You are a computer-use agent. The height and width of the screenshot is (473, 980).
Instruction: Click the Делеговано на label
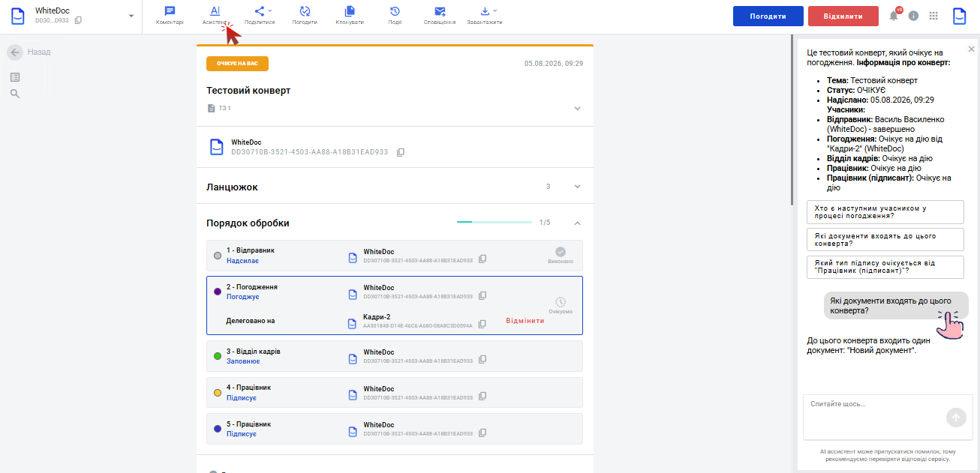251,321
